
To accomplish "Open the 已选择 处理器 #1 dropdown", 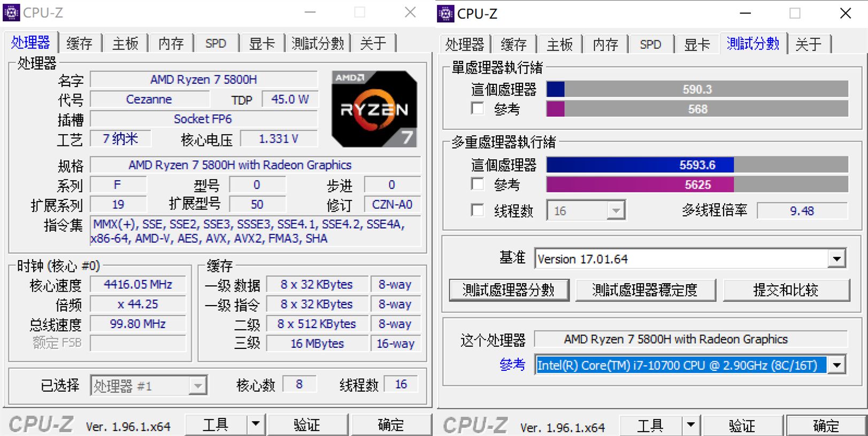I will click(149, 386).
